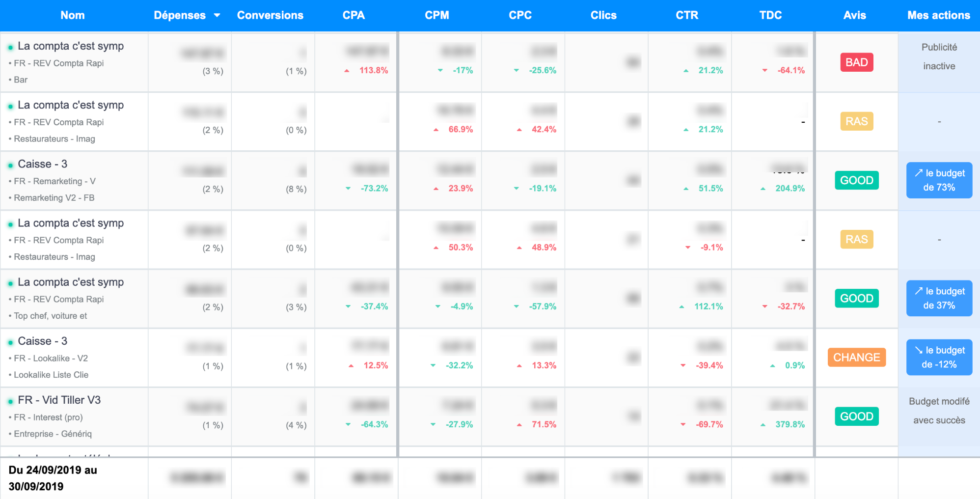Click green status dot for Caisse Lookalike row

click(x=10, y=342)
